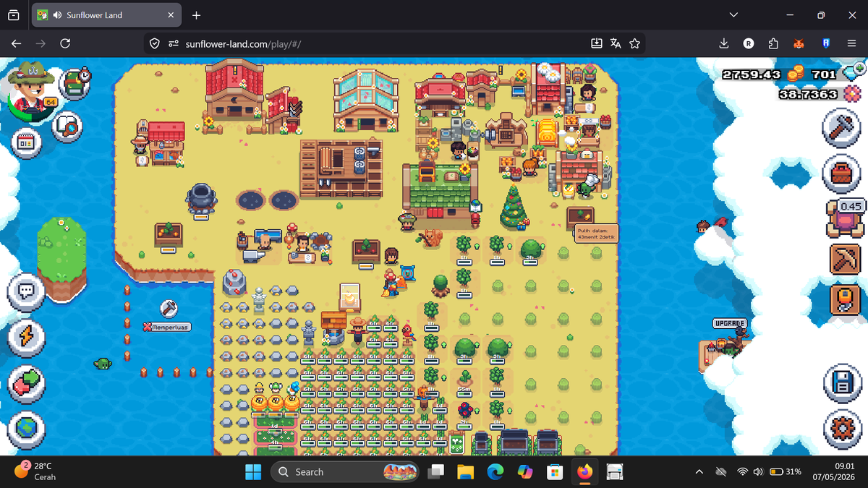Click the green goblin chef with white hat
The image size is (868, 488).
pos(586,186)
